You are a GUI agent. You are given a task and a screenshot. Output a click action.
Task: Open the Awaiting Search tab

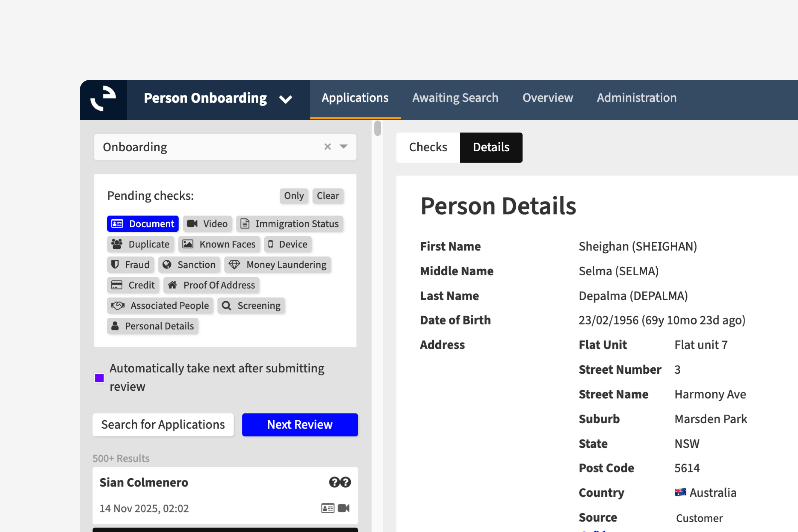tap(455, 98)
